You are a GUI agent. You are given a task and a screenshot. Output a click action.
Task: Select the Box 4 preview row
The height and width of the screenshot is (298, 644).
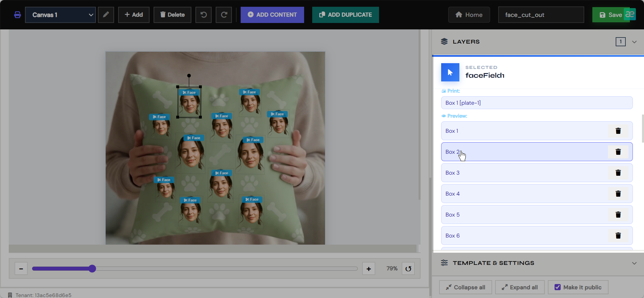tap(537, 194)
